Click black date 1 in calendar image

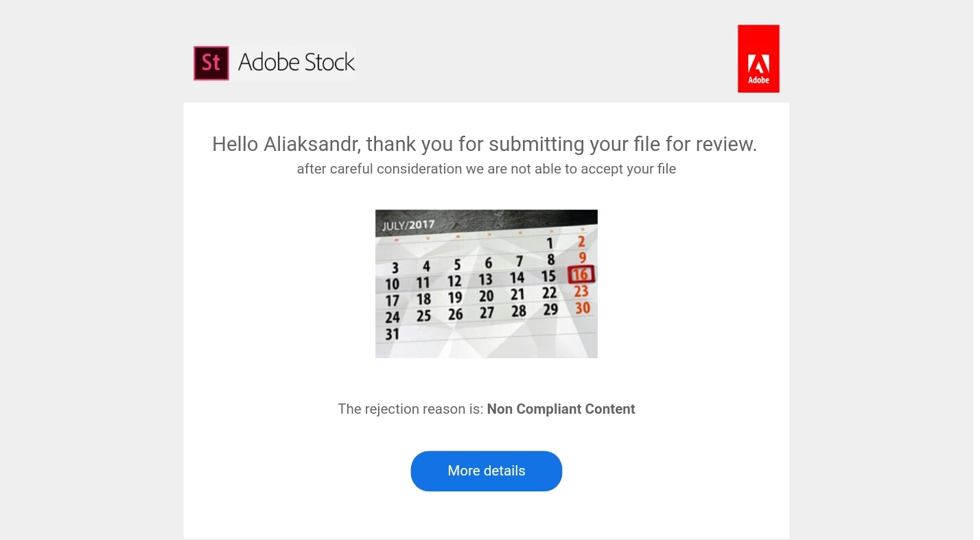coord(550,243)
